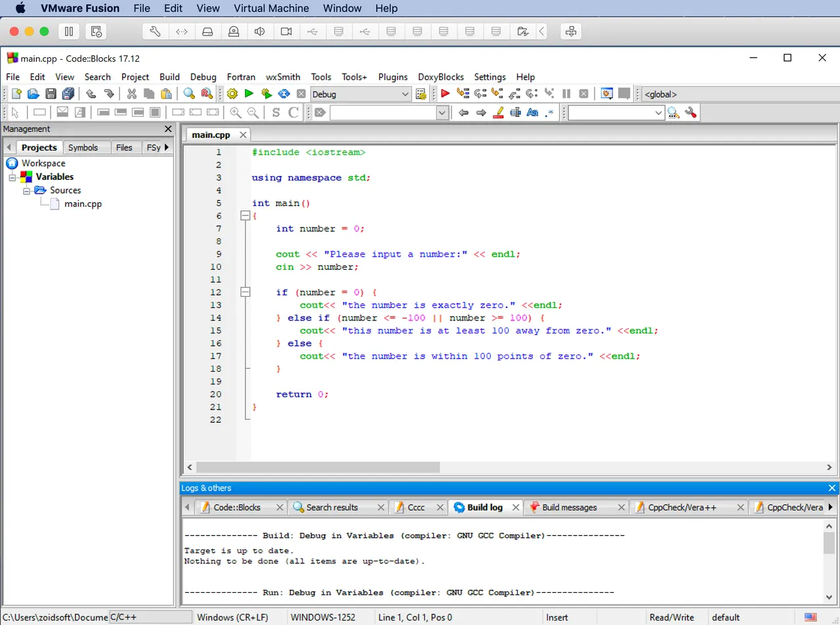The image size is (840, 625).
Task: Open the right search combo box dropdown
Action: pos(659,113)
